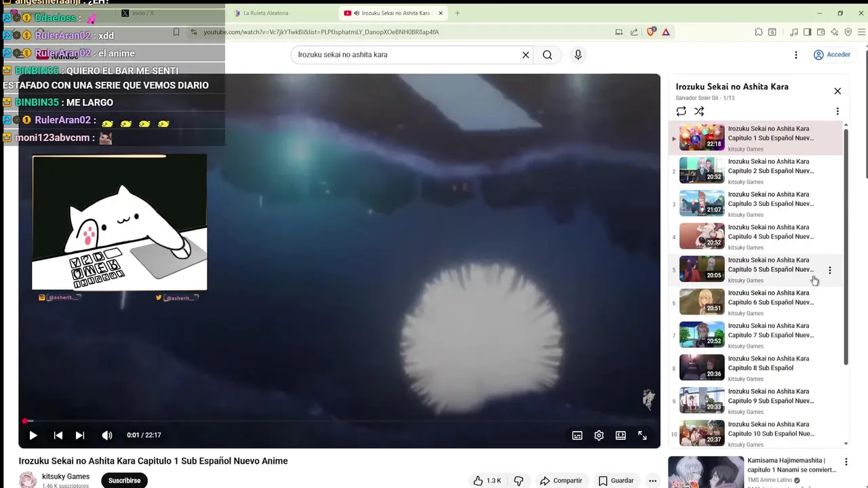The width and height of the screenshot is (868, 488).
Task: Toggle subtitles in the video player
Action: [x=577, y=436]
